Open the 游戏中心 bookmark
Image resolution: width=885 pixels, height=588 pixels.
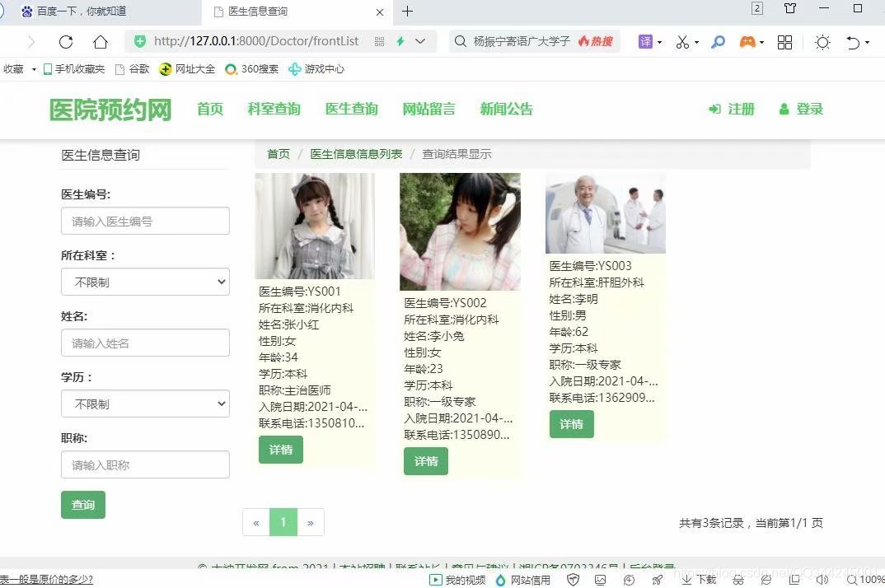click(x=316, y=69)
